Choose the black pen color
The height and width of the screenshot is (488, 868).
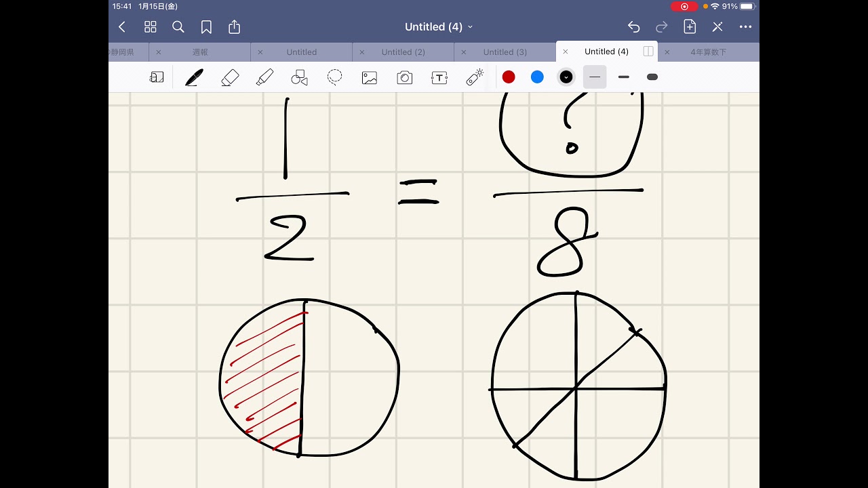(566, 77)
